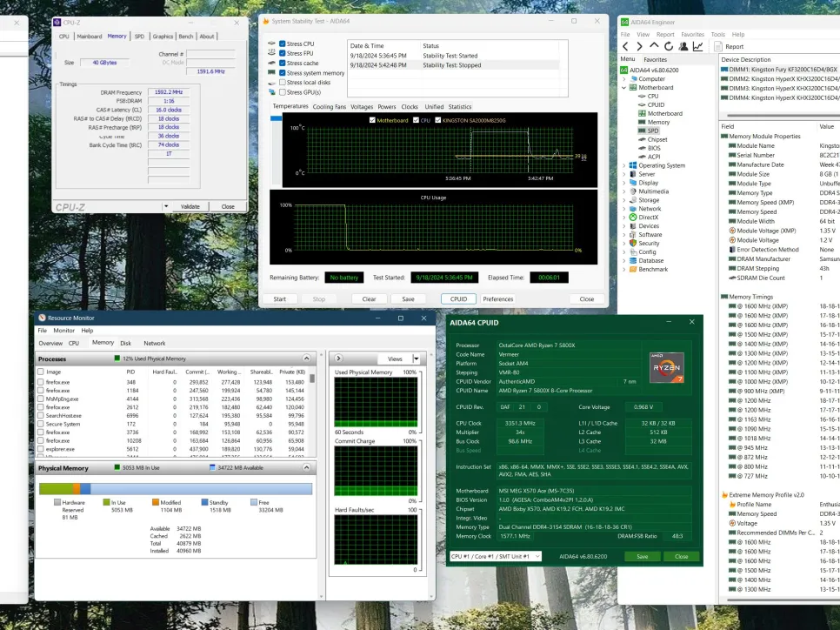
Task: Open the CPU #1 / Core #1 selector dropdown
Action: pos(537,557)
